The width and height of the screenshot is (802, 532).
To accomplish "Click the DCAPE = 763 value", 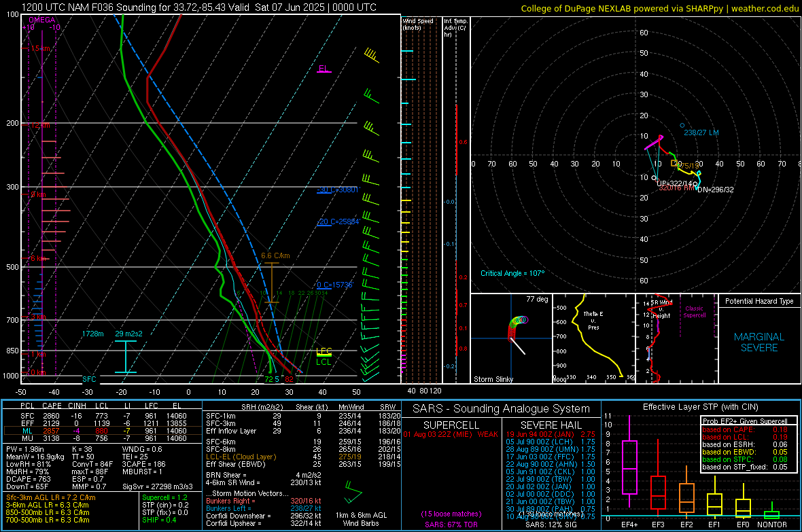I will pos(28,479).
